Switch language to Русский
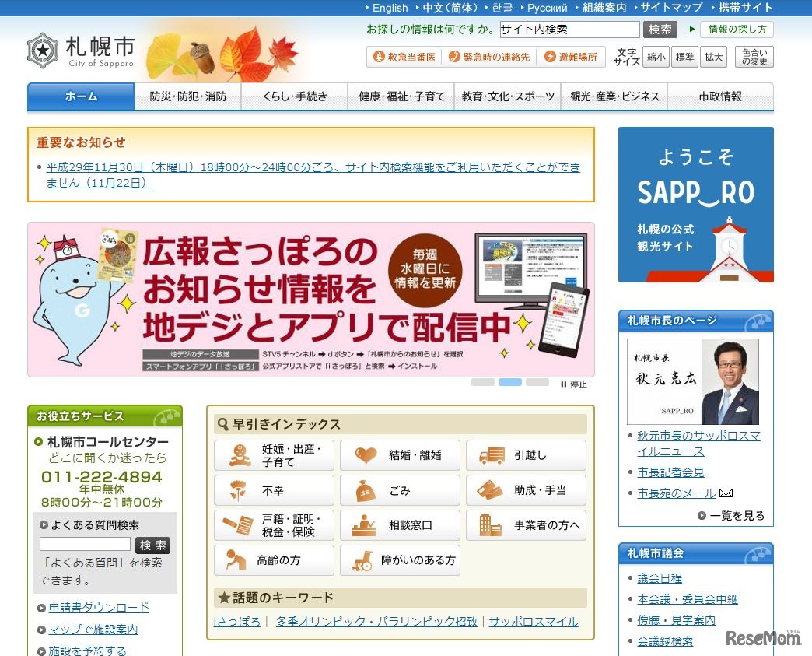The height and width of the screenshot is (656, 812). [x=547, y=8]
